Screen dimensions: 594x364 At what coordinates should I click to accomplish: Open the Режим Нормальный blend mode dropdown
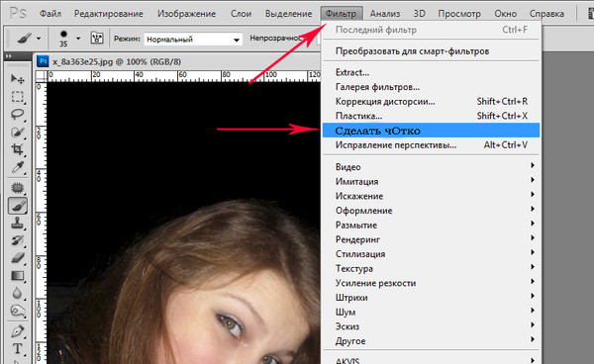[x=193, y=39]
